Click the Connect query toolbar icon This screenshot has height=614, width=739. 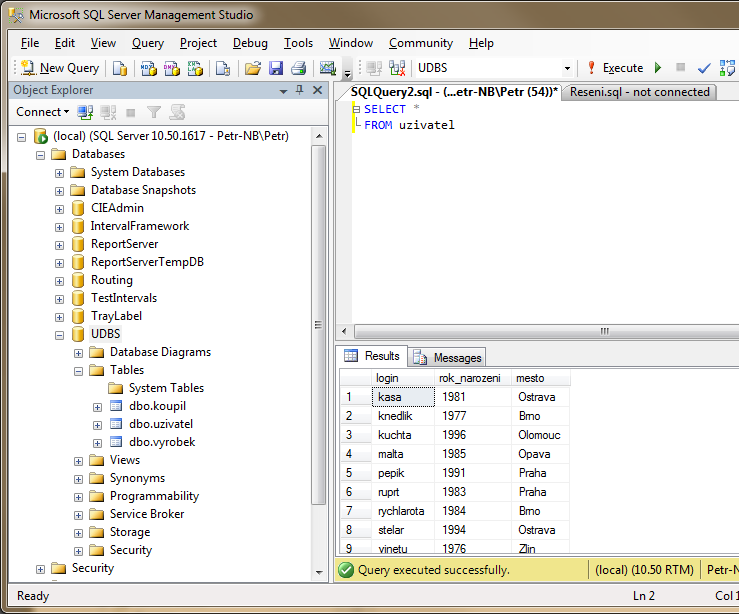point(374,68)
